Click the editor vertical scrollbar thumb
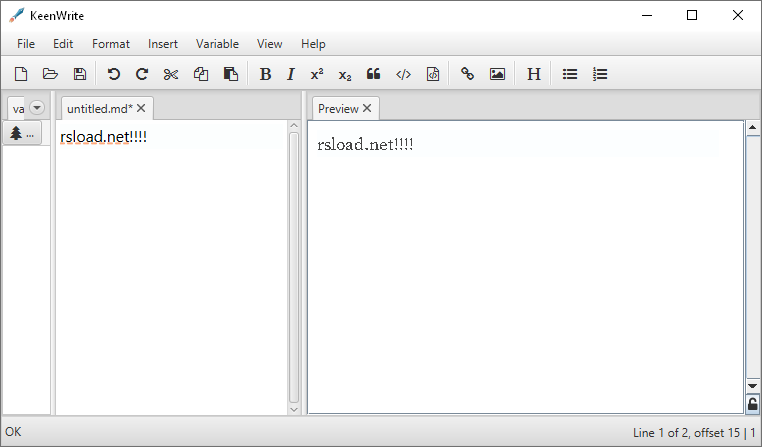 [x=294, y=267]
